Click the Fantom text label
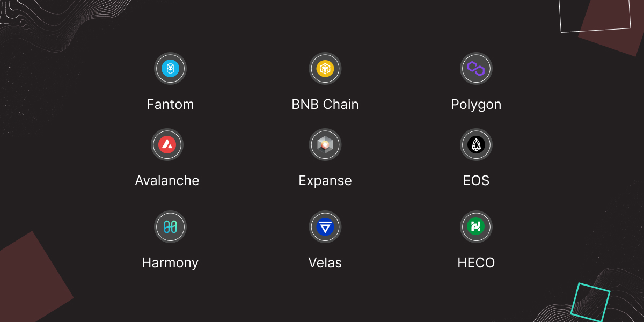The height and width of the screenshot is (322, 644). (170, 104)
